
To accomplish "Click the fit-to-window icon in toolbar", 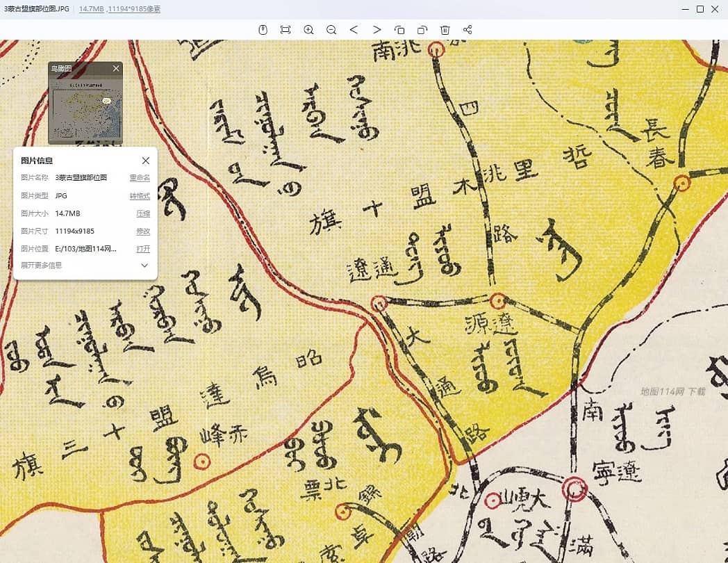I will coord(286,30).
